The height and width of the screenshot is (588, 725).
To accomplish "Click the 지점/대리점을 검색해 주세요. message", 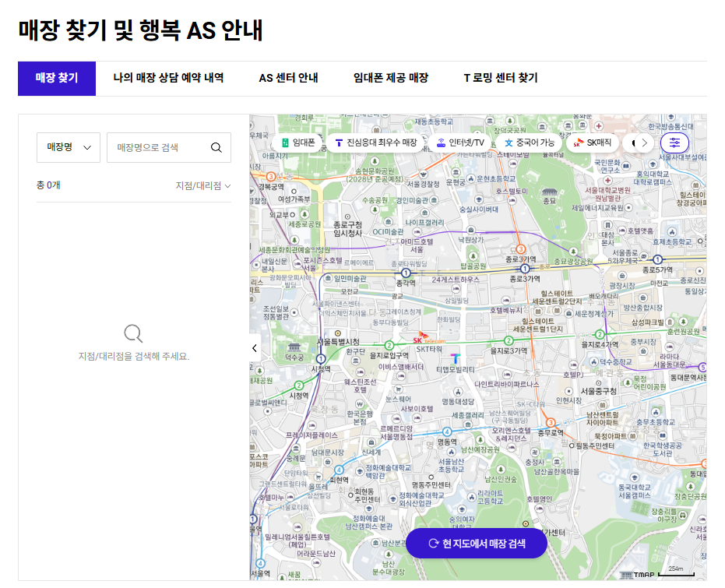I will pyautogui.click(x=134, y=357).
